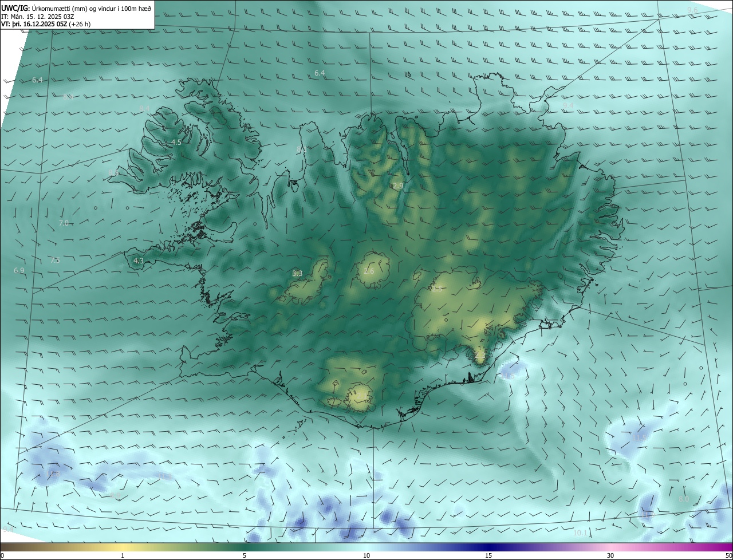Pick the dark navy colour above tick 15
733x560 pixels.
point(488,547)
